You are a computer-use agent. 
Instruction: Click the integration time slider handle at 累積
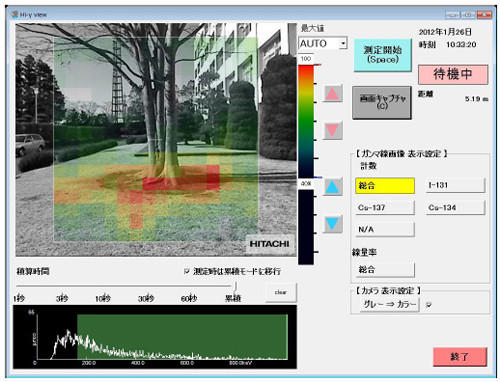235,286
